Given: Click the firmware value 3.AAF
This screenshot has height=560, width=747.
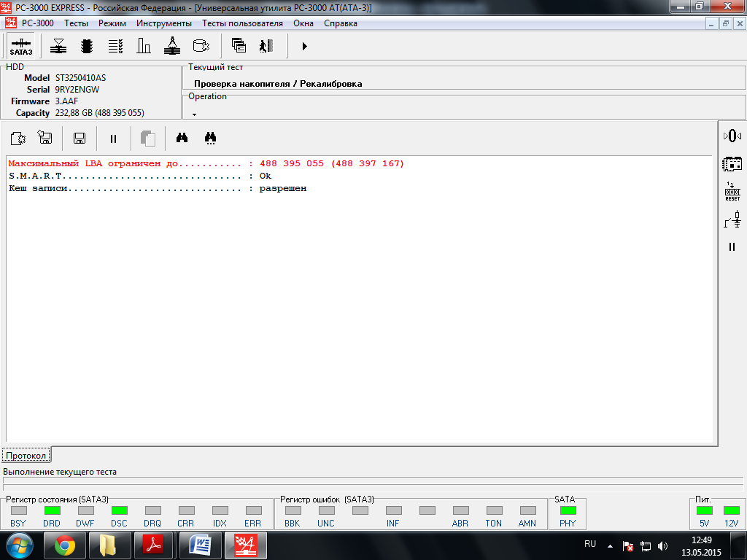Looking at the screenshot, I should [x=66, y=101].
